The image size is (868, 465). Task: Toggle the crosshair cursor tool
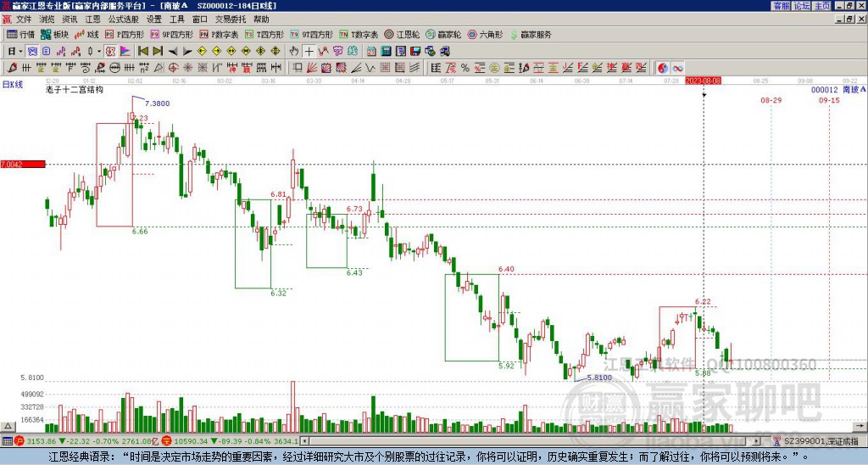tap(309, 52)
